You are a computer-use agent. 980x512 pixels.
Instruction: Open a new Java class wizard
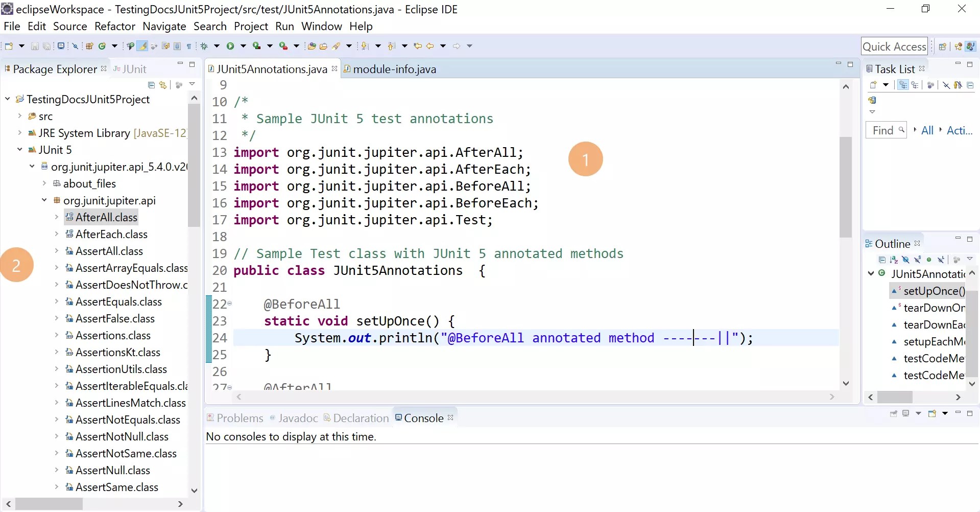click(102, 45)
